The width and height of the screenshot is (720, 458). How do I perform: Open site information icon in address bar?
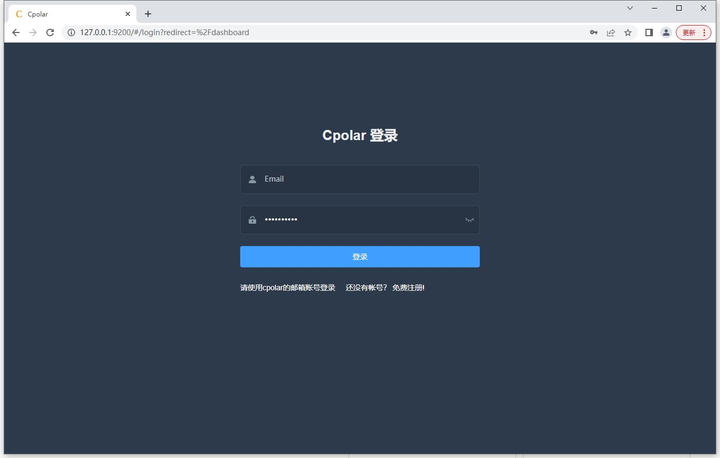(71, 33)
